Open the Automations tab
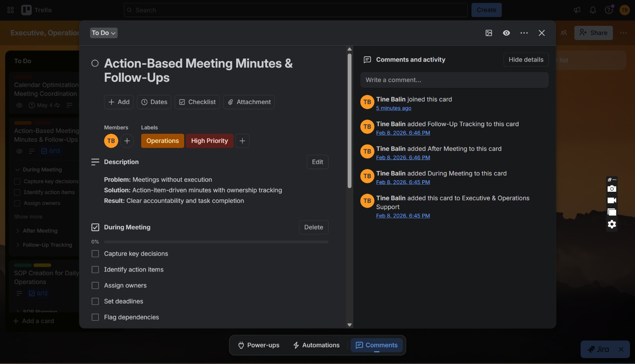 tap(316, 345)
